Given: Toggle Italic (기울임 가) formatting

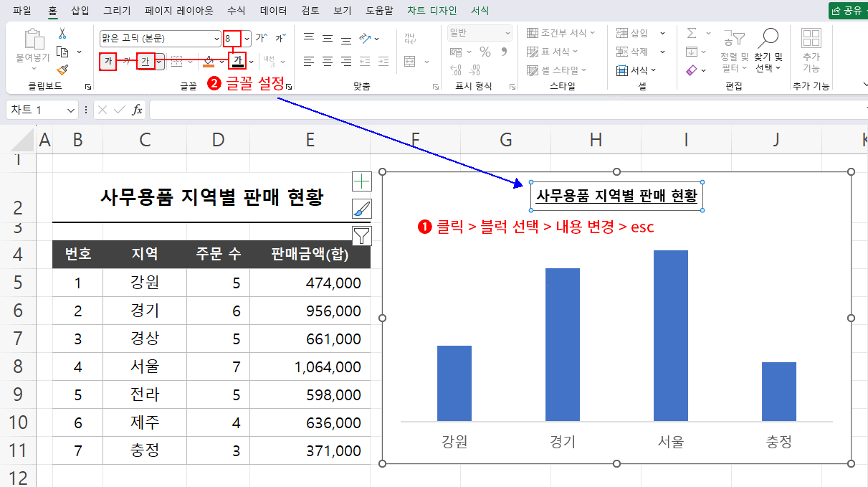Looking at the screenshot, I should [127, 62].
